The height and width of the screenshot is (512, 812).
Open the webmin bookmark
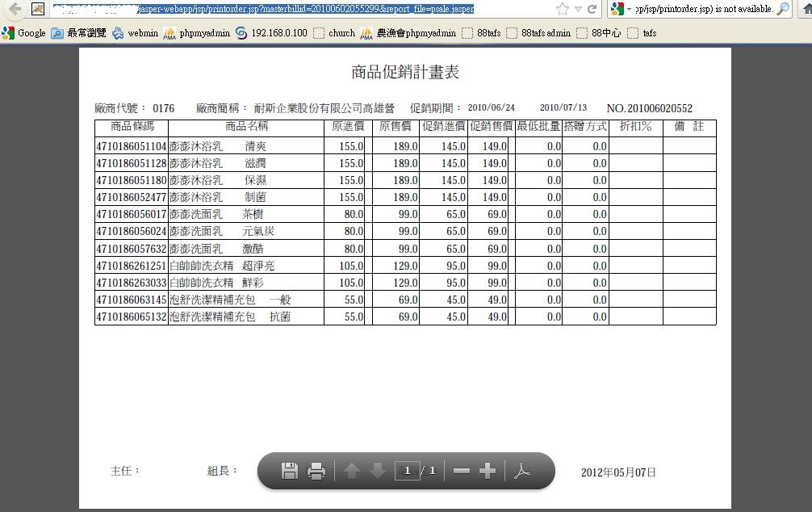135,33
